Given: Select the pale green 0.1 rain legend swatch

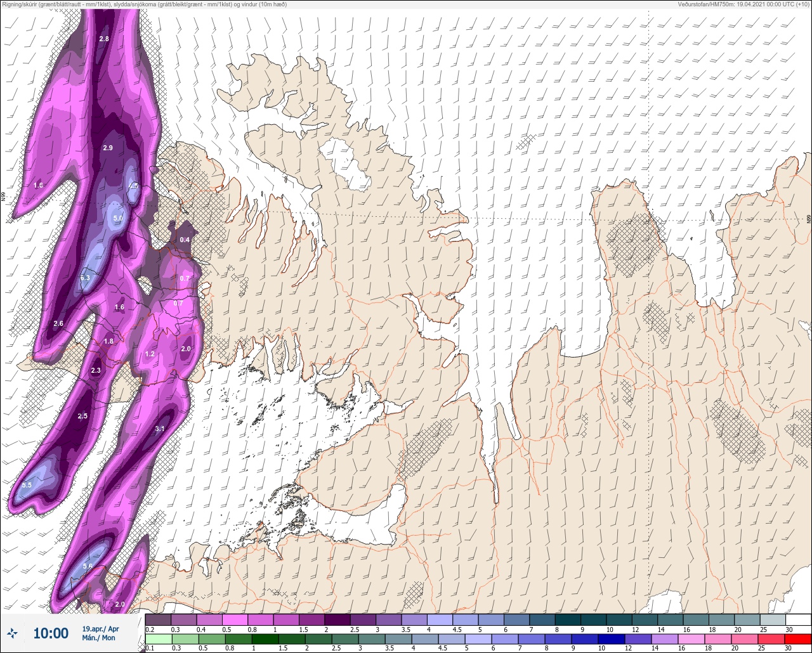Looking at the screenshot, I should tap(158, 638).
